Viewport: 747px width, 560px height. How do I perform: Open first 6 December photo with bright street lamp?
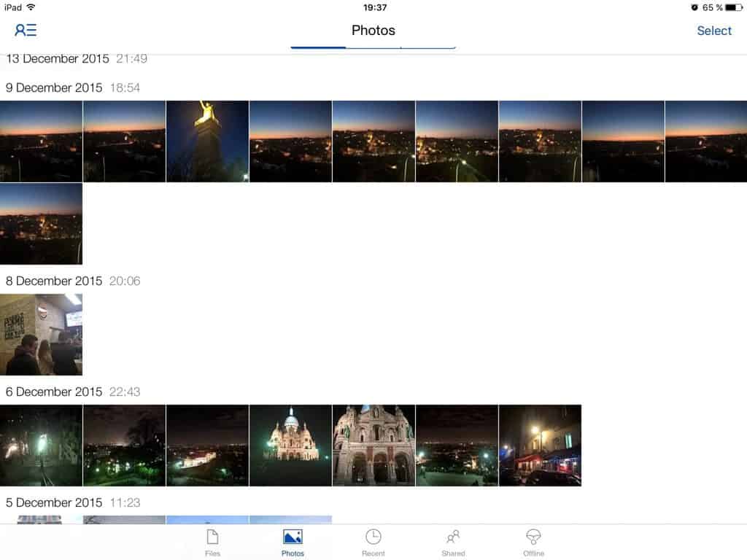point(41,446)
